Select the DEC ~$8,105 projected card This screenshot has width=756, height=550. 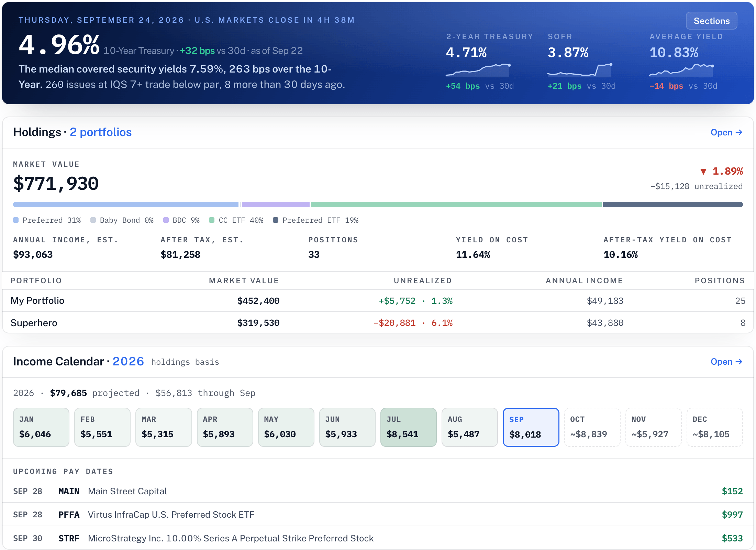(x=715, y=427)
